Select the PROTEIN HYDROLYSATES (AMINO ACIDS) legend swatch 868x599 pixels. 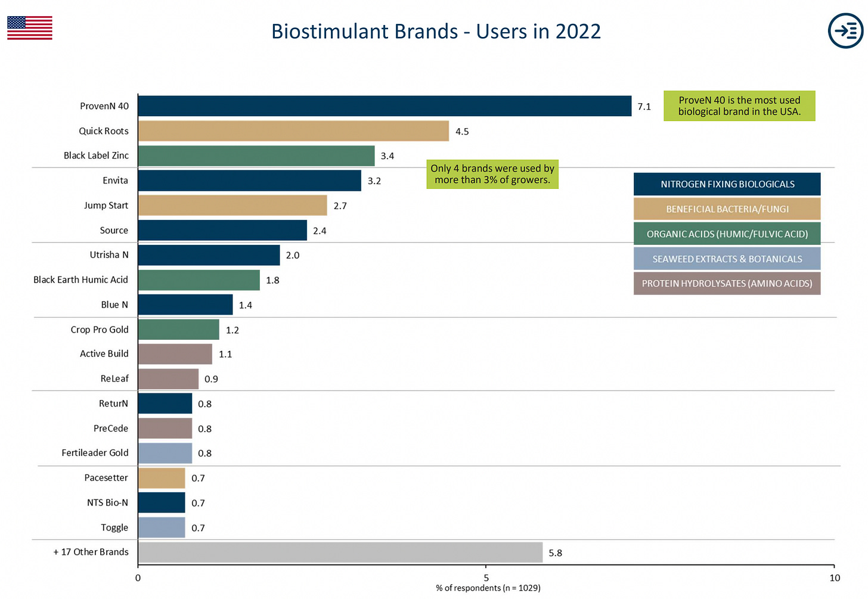[727, 283]
